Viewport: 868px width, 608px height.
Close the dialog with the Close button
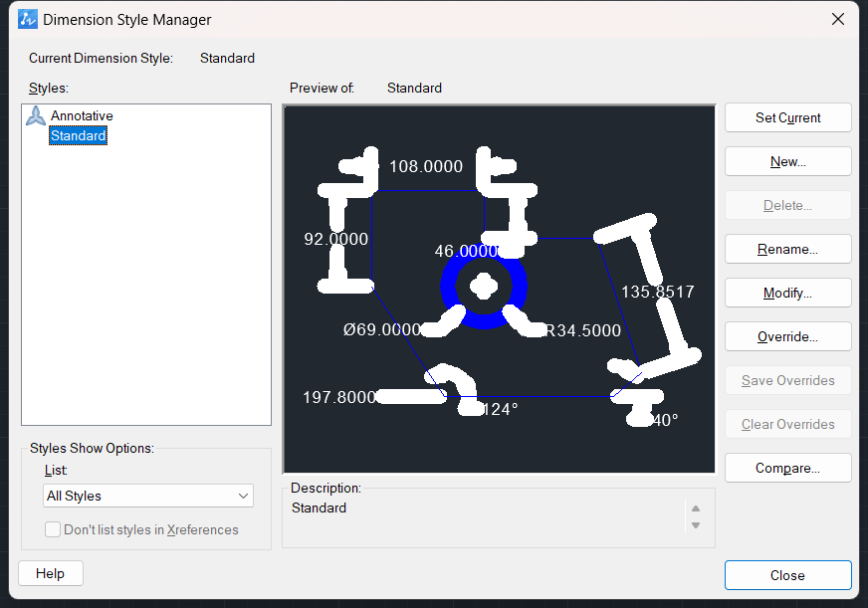(787, 575)
